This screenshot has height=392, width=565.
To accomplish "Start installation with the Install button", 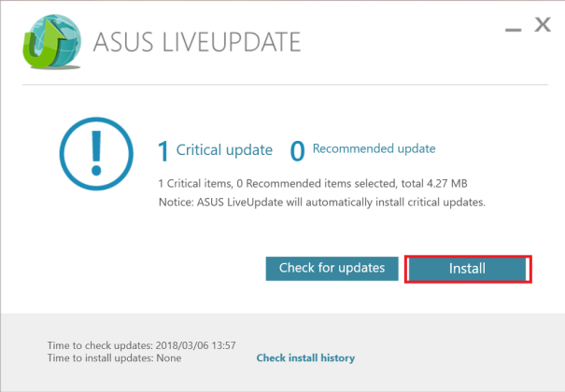I will tap(467, 269).
